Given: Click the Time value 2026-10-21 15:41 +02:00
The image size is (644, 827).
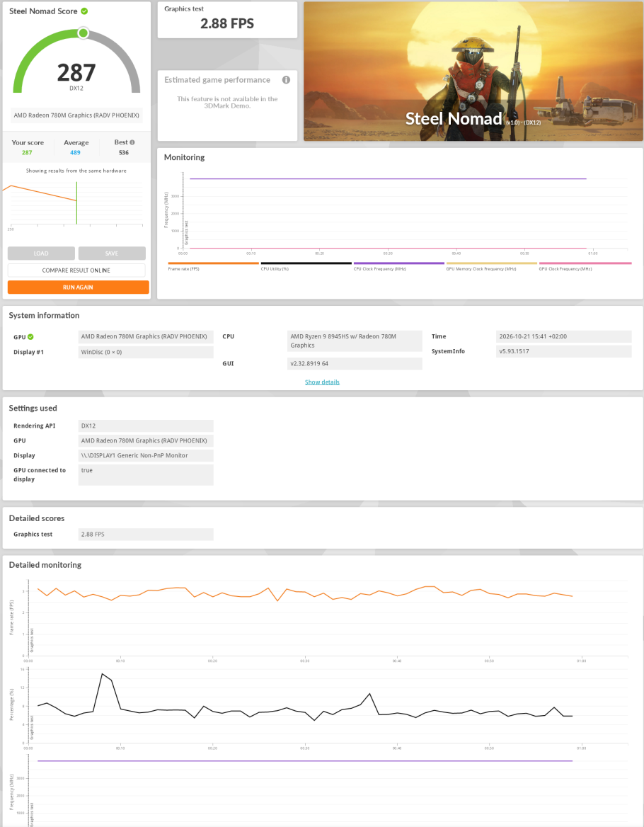Looking at the screenshot, I should 563,336.
